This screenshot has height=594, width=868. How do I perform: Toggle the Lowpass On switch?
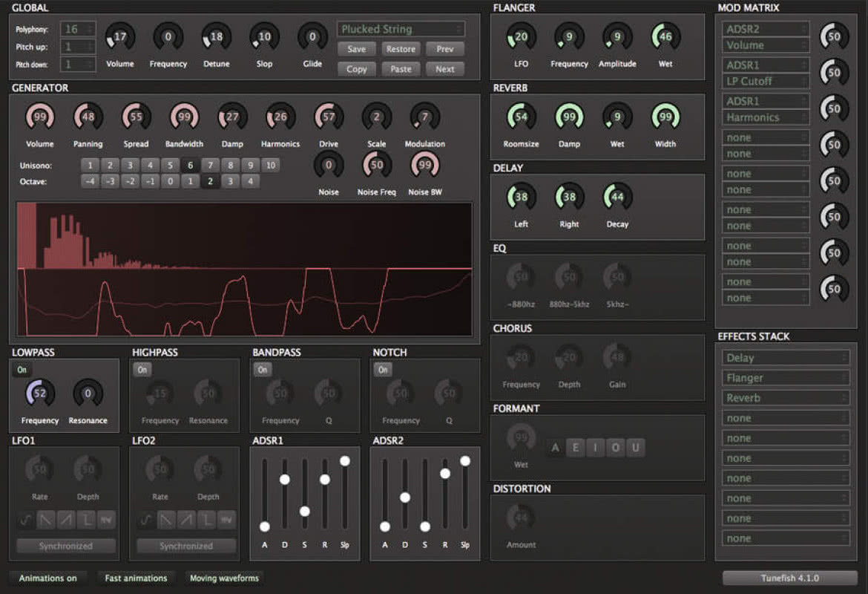coord(22,370)
